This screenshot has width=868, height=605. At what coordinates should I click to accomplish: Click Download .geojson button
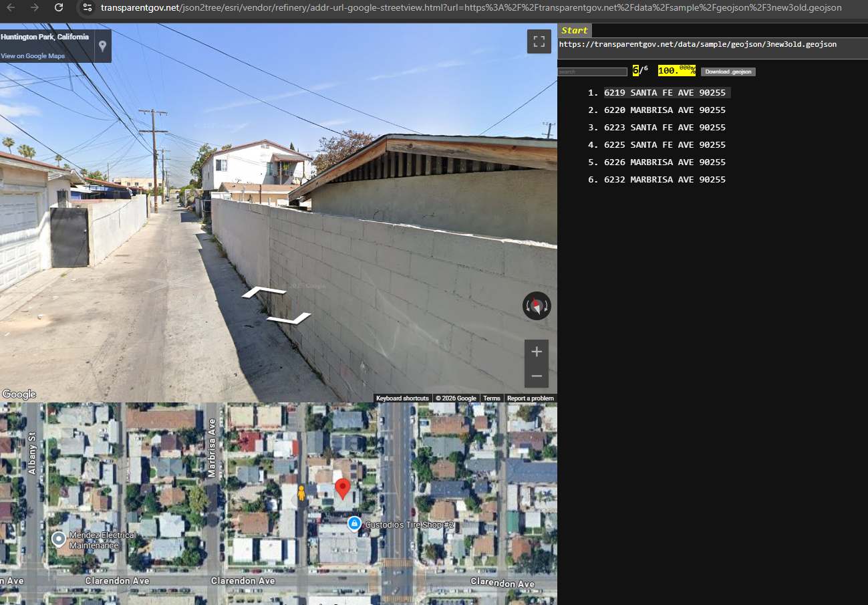coord(728,72)
